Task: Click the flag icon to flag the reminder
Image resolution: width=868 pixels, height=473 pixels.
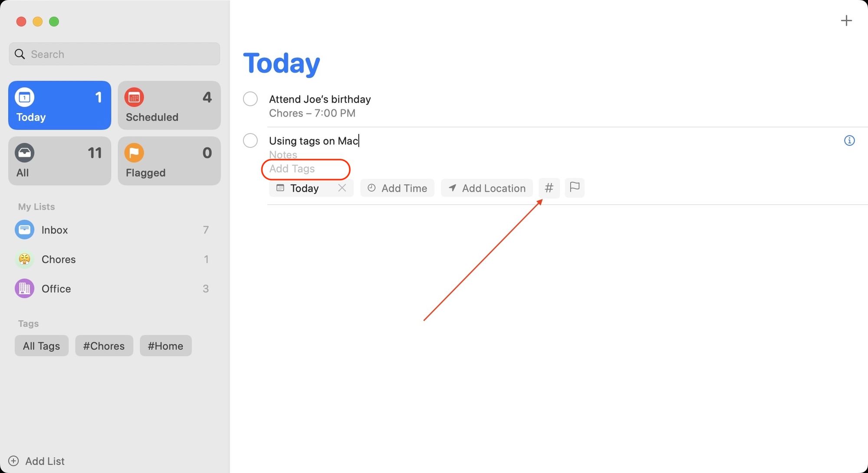Action: [574, 188]
